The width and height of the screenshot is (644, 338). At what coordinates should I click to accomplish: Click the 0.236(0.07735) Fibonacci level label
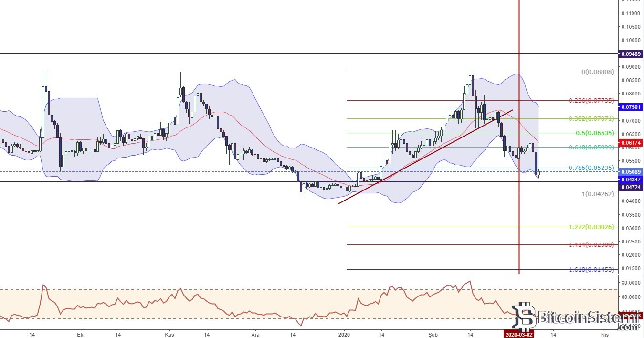[x=591, y=101]
